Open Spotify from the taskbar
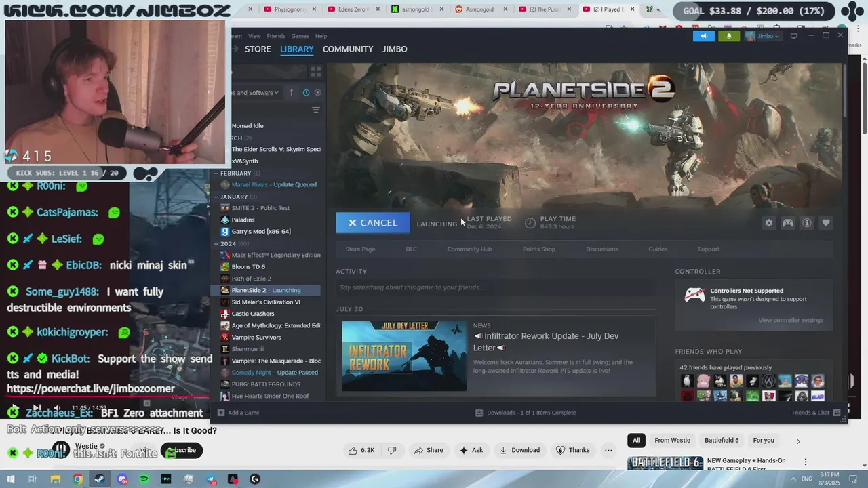 click(144, 479)
